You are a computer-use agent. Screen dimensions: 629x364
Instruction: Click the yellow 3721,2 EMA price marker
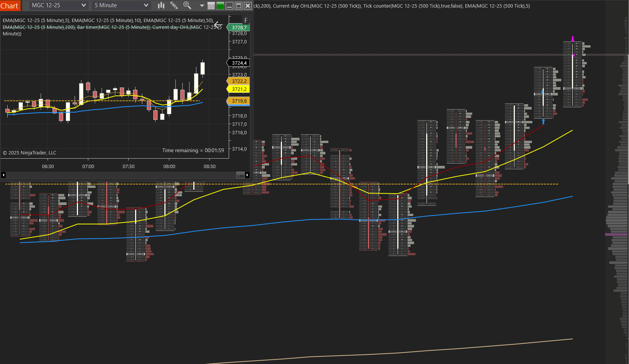point(239,89)
